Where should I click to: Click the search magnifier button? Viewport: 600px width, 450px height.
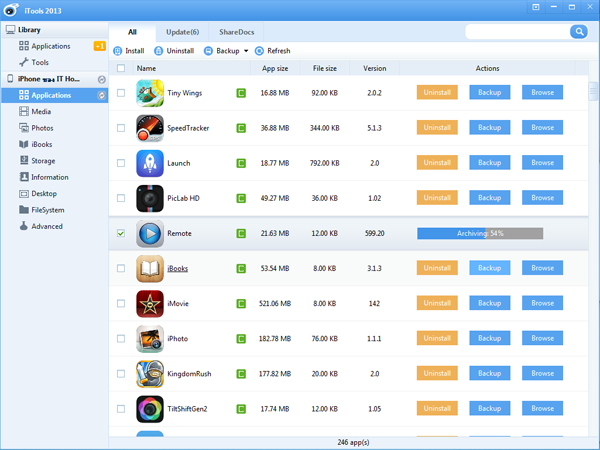[x=578, y=32]
